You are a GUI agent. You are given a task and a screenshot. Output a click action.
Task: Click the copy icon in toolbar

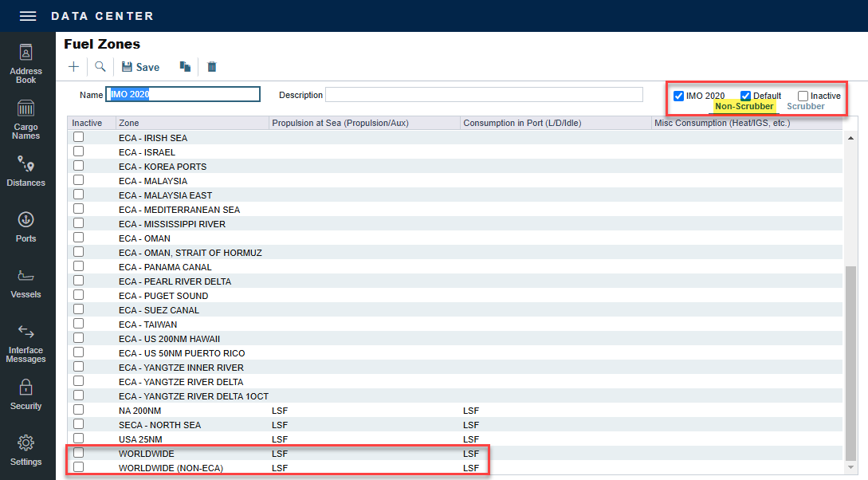(185, 67)
